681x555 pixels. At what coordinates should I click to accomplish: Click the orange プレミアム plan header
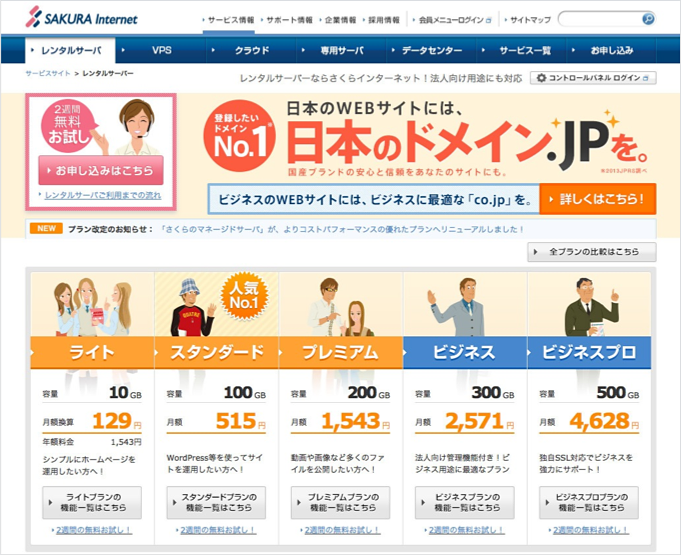[x=340, y=352]
